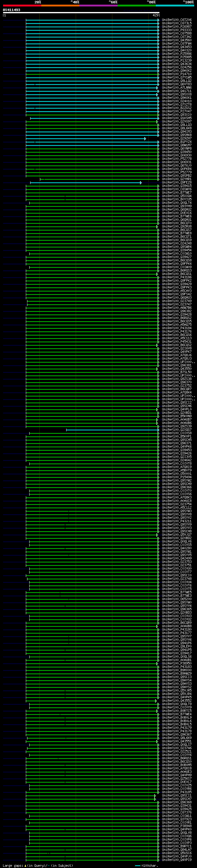Screen dimensions: 197x868
Task: Select the UniRef100_Q29ZH7 label
Action: [x=177, y=139]
